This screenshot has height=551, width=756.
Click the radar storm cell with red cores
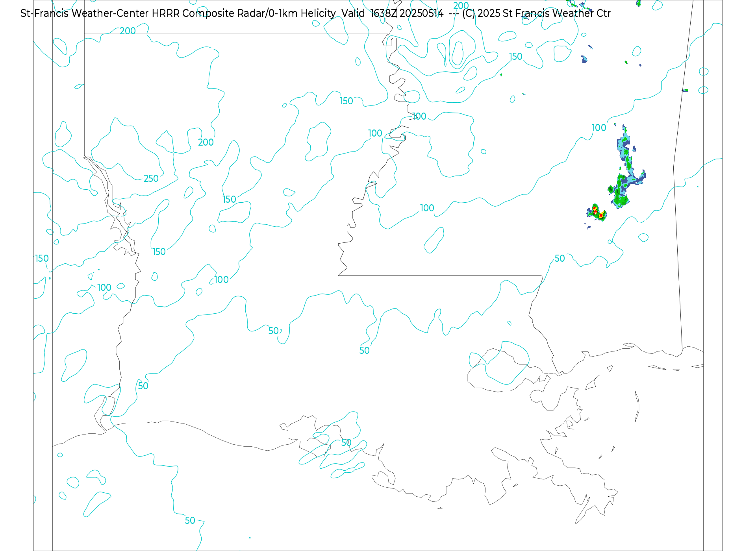tap(597, 213)
